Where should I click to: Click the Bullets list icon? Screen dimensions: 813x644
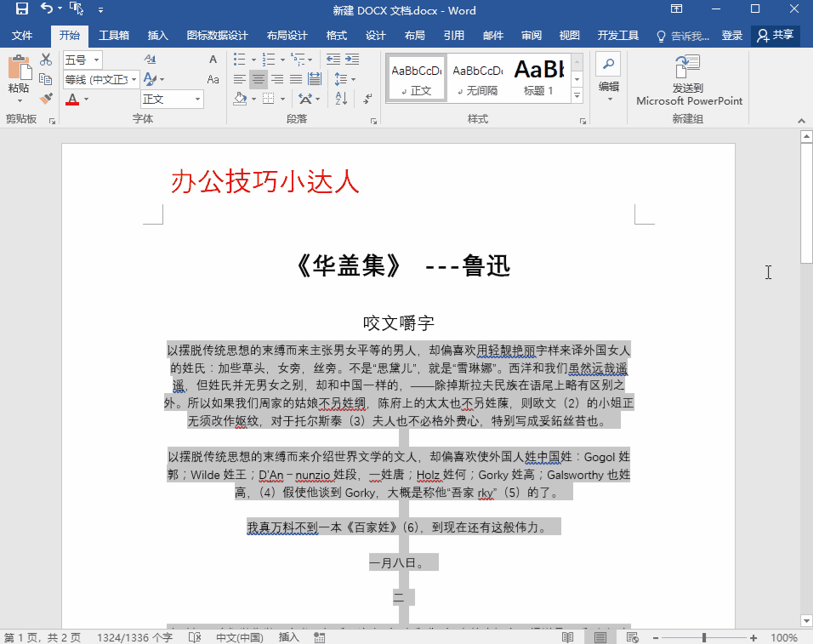[x=239, y=60]
